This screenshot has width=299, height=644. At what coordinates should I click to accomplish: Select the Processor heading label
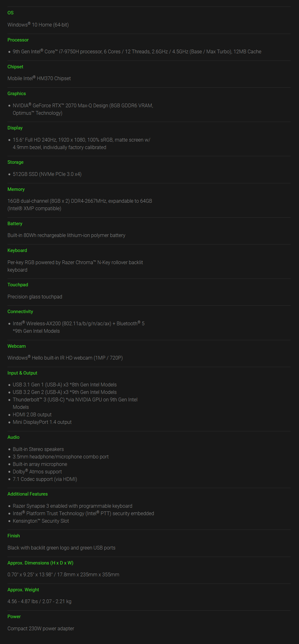(x=18, y=40)
